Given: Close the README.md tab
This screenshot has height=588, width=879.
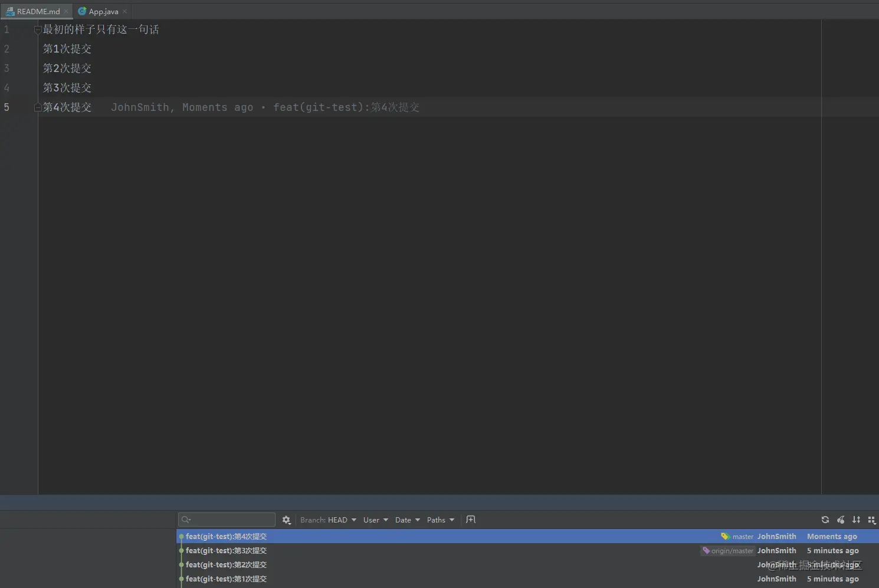Looking at the screenshot, I should [x=66, y=11].
